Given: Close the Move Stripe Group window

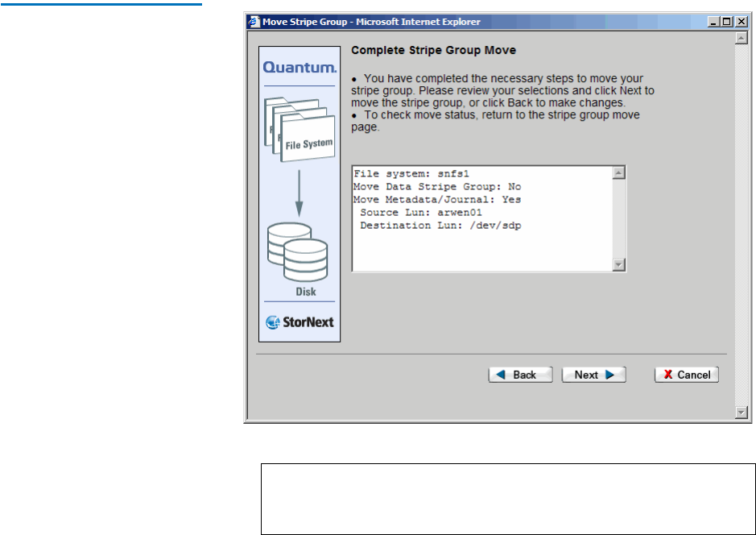Looking at the screenshot, I should click(x=742, y=22).
